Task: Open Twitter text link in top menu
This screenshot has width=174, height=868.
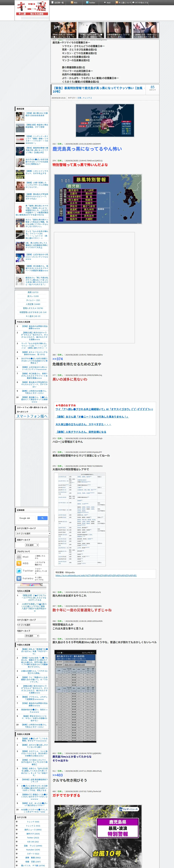Action: tap(92, 3)
